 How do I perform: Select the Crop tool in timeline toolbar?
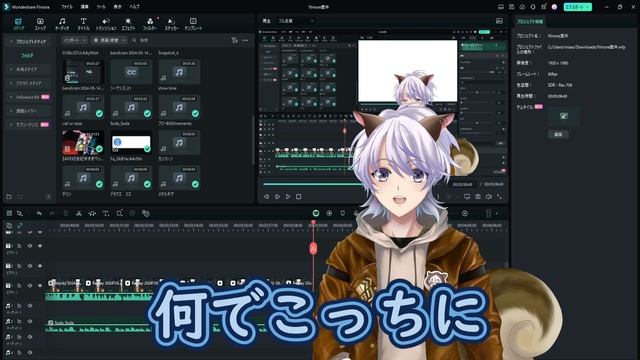click(x=119, y=213)
